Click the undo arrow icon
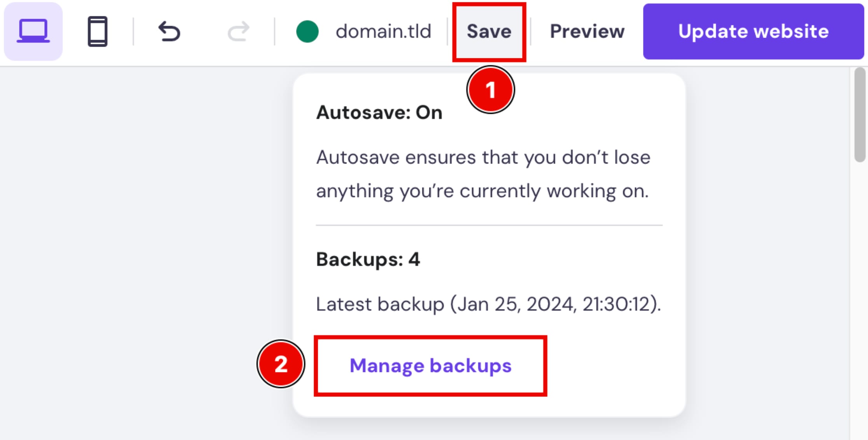The image size is (868, 440). pyautogui.click(x=169, y=31)
